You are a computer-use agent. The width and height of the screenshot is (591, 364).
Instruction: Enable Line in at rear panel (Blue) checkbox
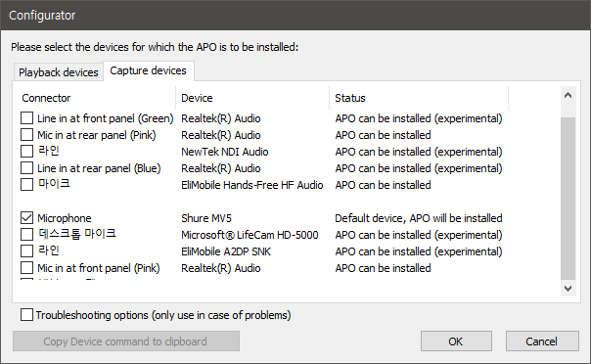[x=26, y=168]
